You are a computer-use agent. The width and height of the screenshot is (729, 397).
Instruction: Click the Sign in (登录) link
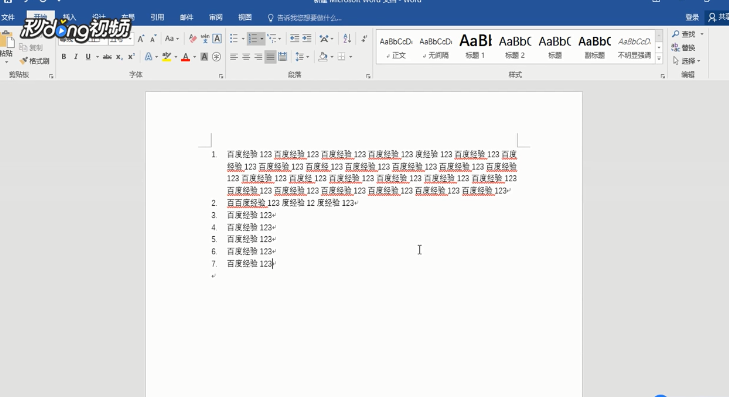click(x=692, y=17)
